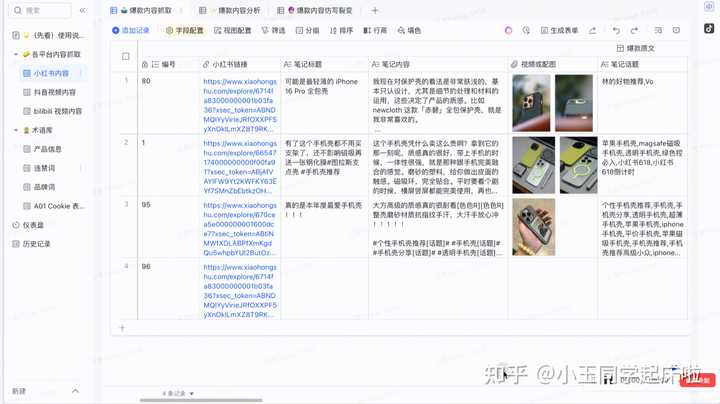720x404 pixels.
Task: Open the record count dropdown at bottom
Action: point(178,393)
